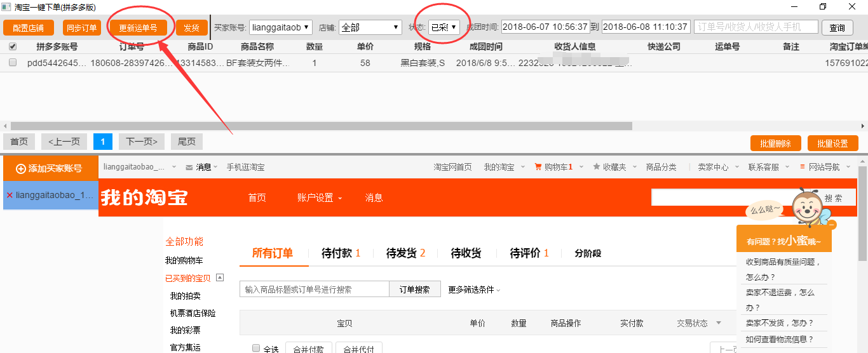Open the 店铺 dropdown showing 全部
This screenshot has height=353, width=868.
370,27
